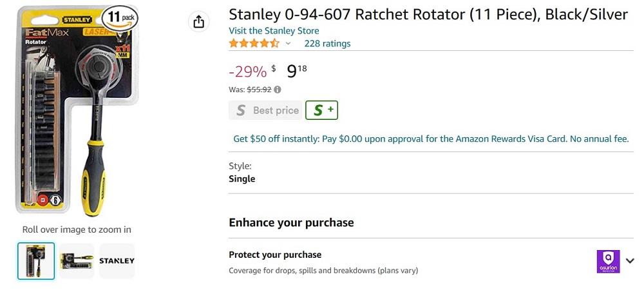Select the second ratchet thumbnail

pos(77,261)
